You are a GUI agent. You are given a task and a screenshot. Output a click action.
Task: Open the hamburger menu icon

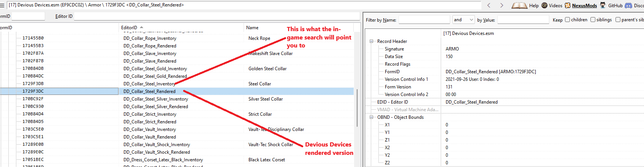pyautogui.click(x=2, y=5)
